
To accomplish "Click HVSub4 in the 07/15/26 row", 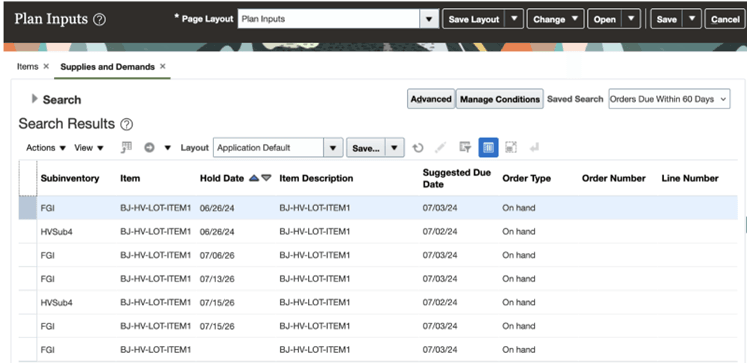I will tap(57, 302).
